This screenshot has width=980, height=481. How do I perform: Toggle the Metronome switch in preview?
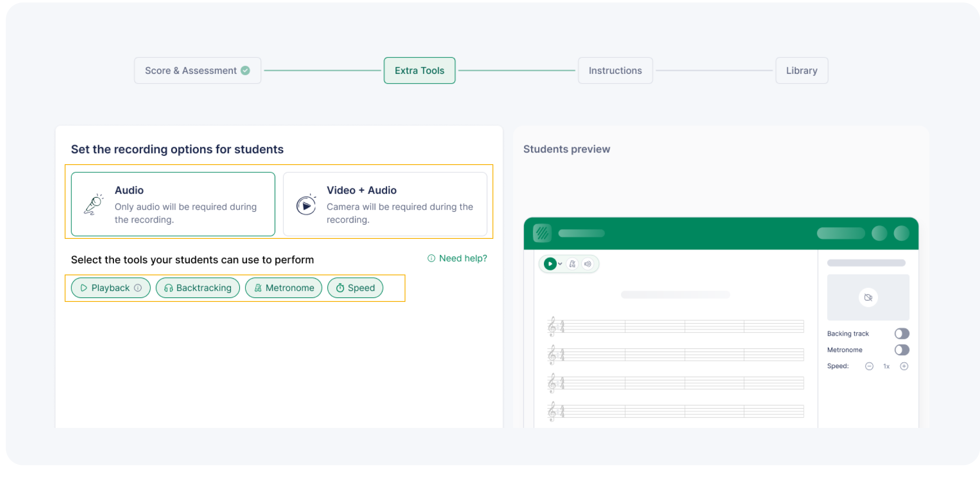(902, 350)
